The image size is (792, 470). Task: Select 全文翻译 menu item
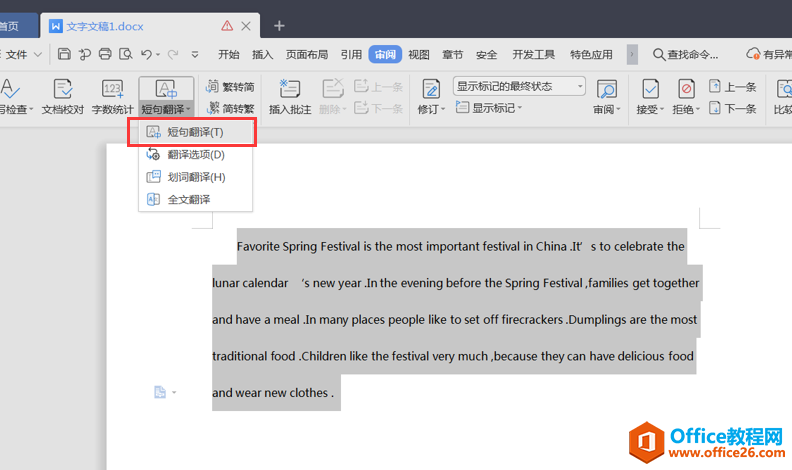click(x=195, y=199)
